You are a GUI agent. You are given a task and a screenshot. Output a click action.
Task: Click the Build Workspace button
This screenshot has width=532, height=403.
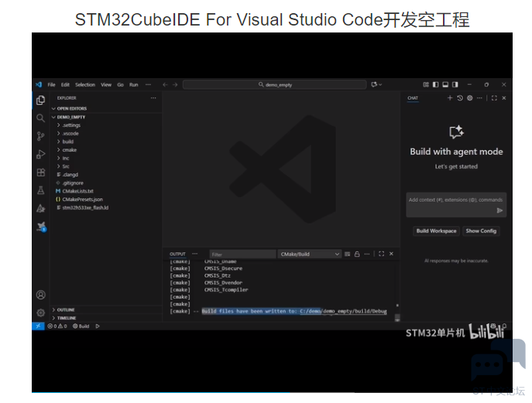point(436,231)
